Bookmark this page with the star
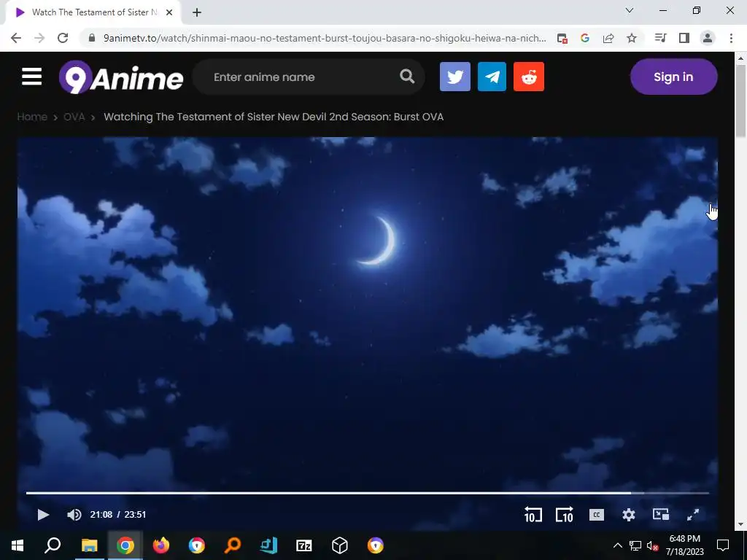Screen dimensions: 747x560 click(x=632, y=38)
